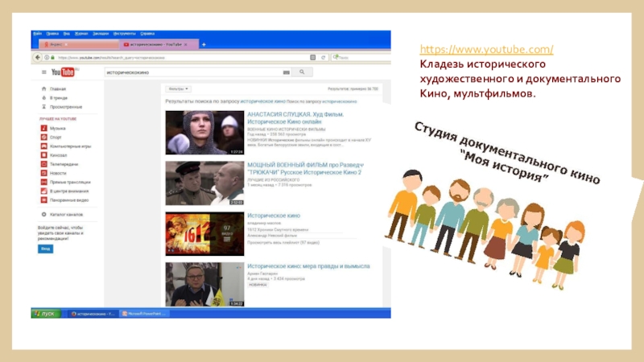Screen dimensions: 644x362
Task: Click the Windows Пуск start button
Action: coord(46,314)
